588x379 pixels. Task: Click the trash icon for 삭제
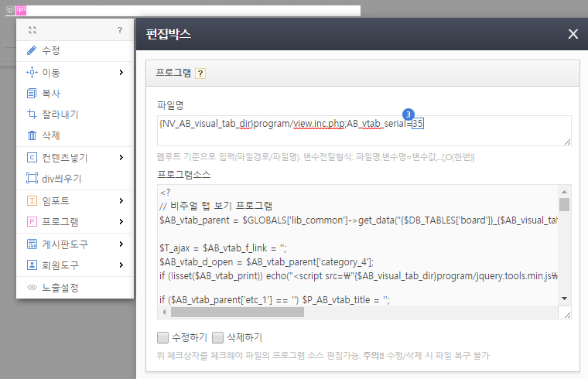pos(32,135)
